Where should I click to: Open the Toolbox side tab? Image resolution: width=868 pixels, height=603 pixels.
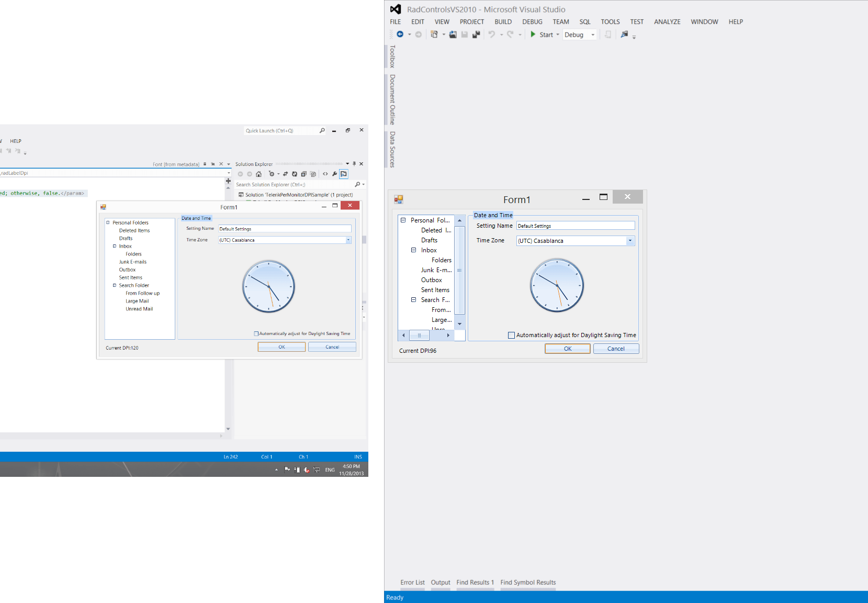pos(392,57)
